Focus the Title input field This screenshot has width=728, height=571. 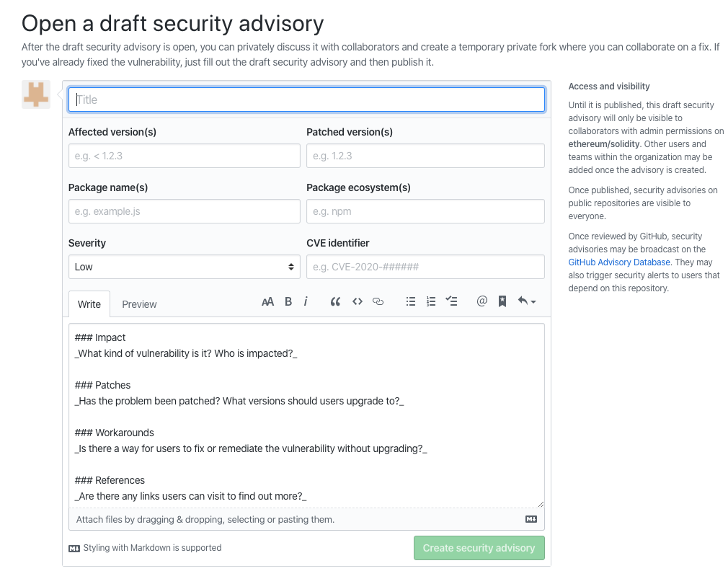point(306,99)
